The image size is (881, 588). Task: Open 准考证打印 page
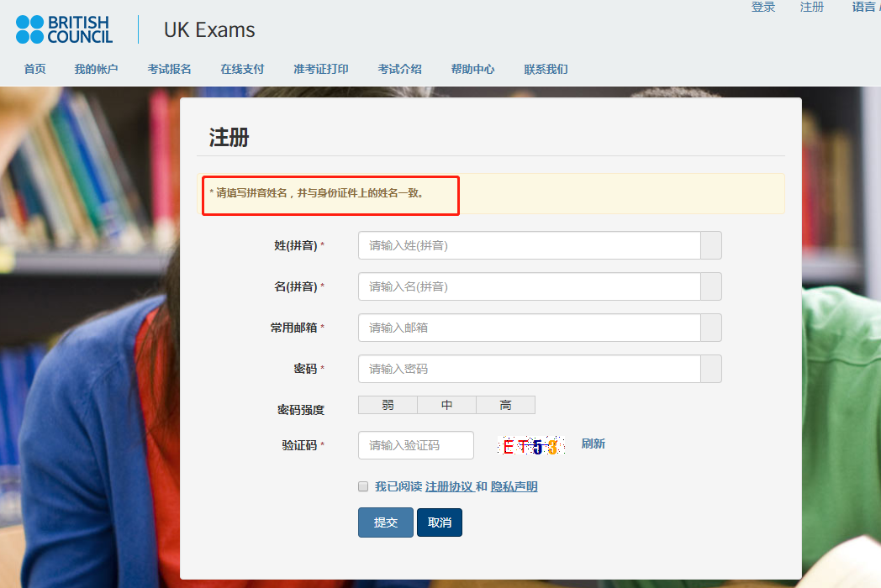pyautogui.click(x=320, y=69)
